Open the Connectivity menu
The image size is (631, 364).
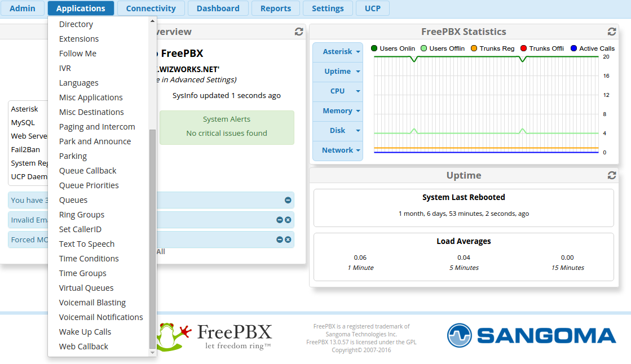point(151,8)
